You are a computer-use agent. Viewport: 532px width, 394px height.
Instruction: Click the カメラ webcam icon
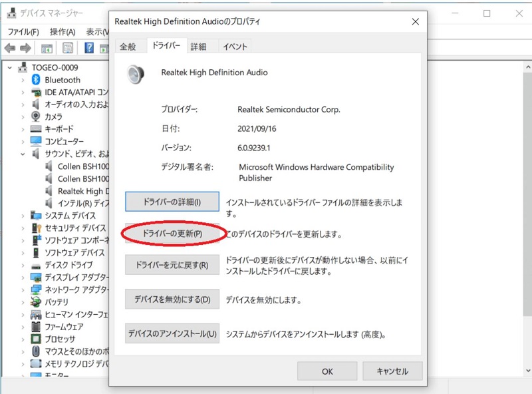click(36, 116)
